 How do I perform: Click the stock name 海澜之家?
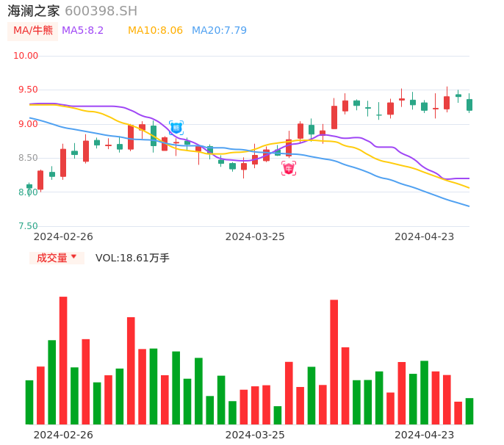(x=34, y=11)
